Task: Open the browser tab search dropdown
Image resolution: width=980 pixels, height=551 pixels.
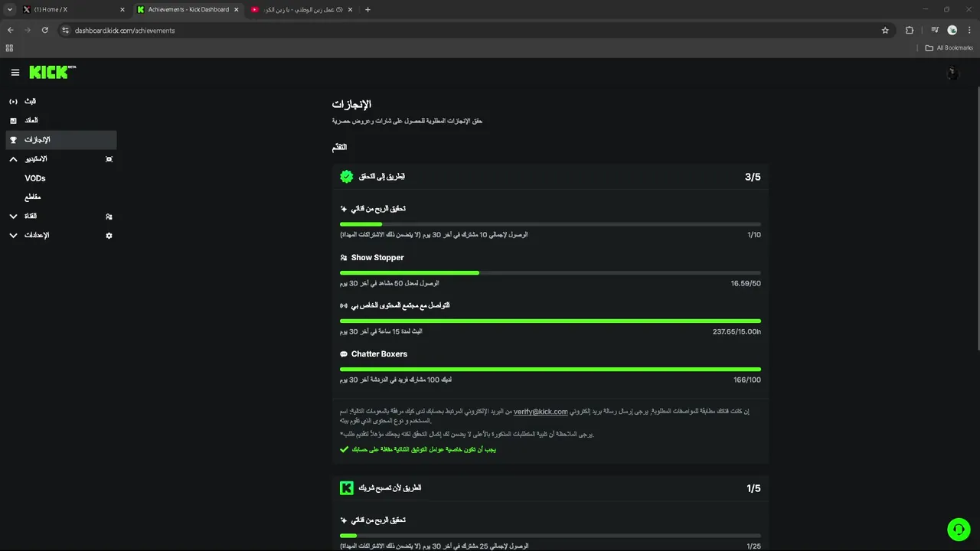Action: coord(10,10)
